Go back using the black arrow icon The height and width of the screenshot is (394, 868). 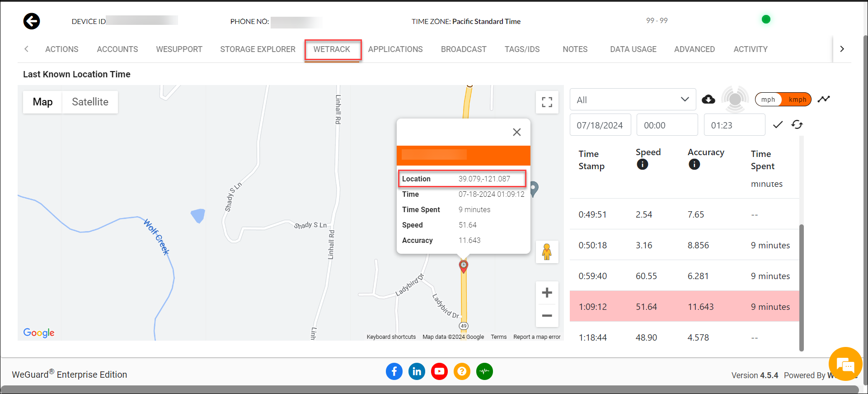pyautogui.click(x=32, y=21)
